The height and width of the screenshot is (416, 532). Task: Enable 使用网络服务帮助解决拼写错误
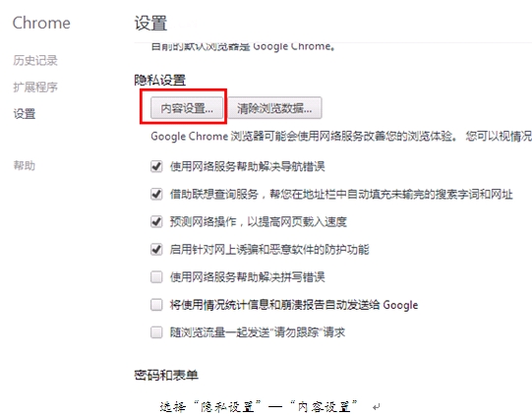pyautogui.click(x=156, y=277)
